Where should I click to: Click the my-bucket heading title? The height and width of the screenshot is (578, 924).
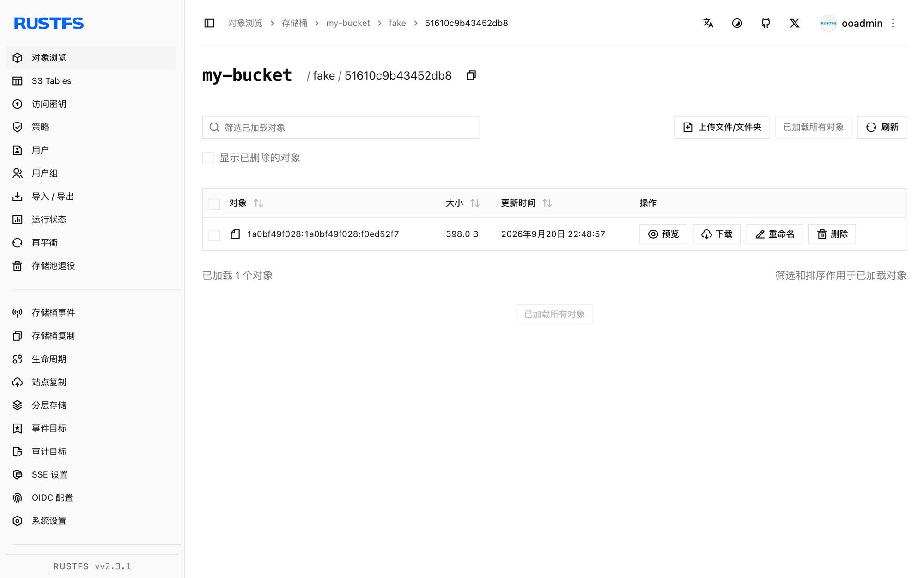pyautogui.click(x=247, y=75)
